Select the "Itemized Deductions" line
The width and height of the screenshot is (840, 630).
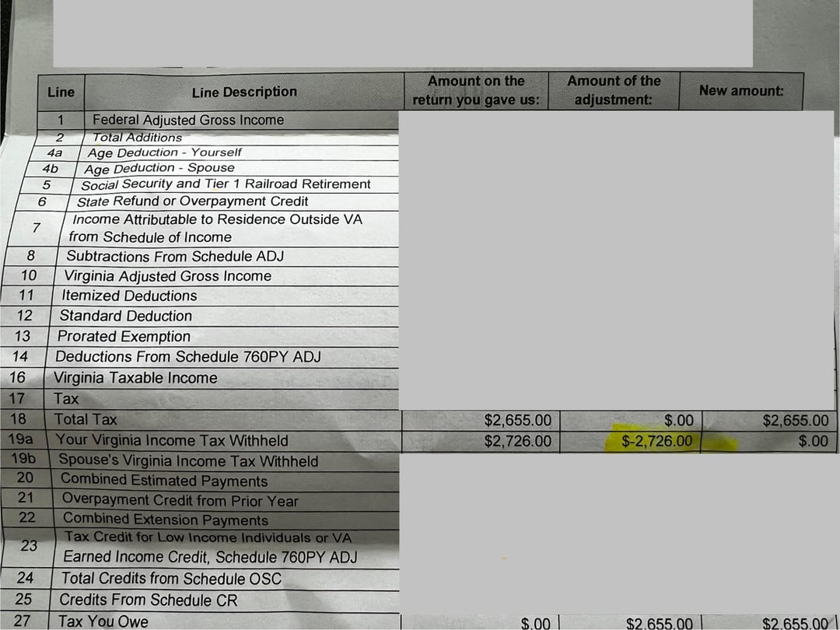(x=129, y=296)
